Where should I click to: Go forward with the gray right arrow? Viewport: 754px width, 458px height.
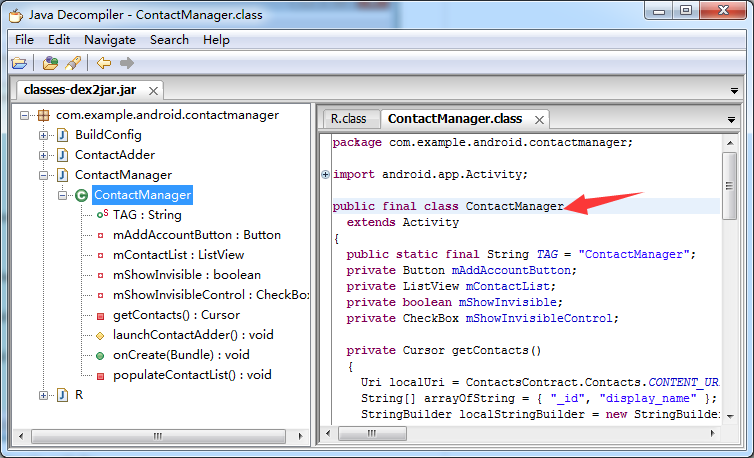(126, 63)
